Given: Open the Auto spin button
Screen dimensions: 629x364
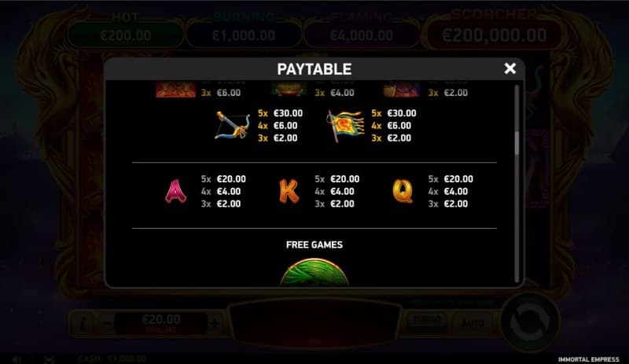Looking at the screenshot, I should tap(473, 323).
